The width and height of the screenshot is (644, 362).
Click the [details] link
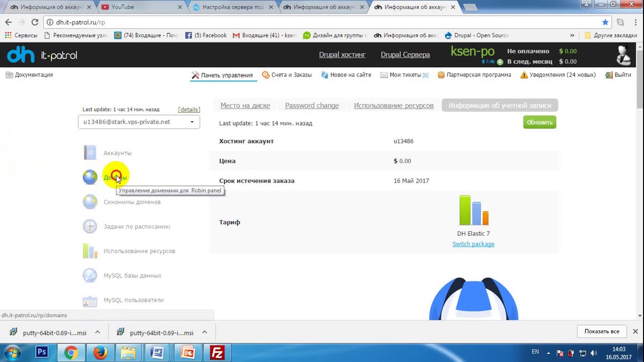189,110
